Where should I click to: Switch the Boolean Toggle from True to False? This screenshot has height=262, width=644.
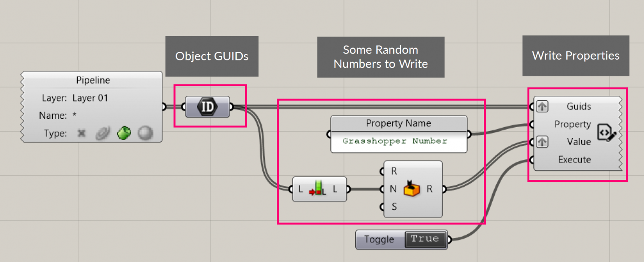(x=425, y=239)
